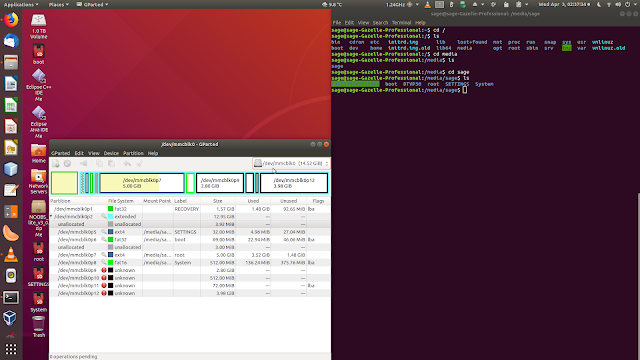Launch LibreOffice Writer from the dock
Image resolution: width=640 pixels, height=360 pixels.
tap(11, 84)
